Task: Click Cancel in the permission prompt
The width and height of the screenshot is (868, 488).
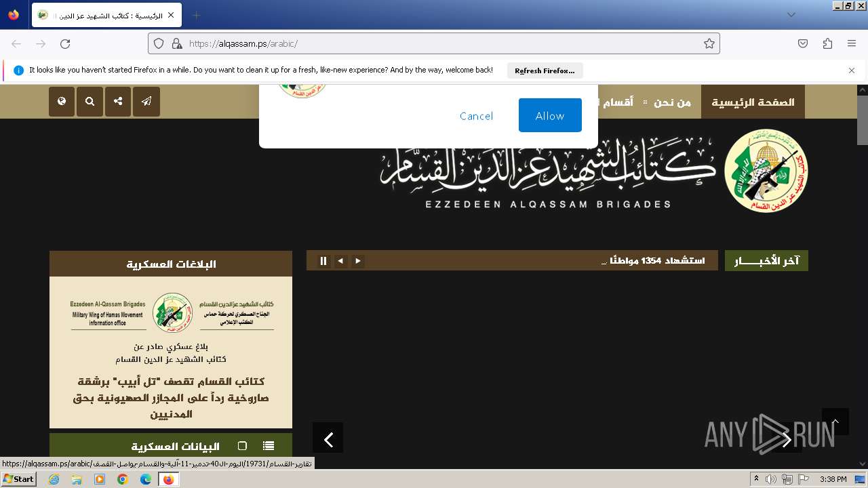Action: pyautogui.click(x=476, y=115)
